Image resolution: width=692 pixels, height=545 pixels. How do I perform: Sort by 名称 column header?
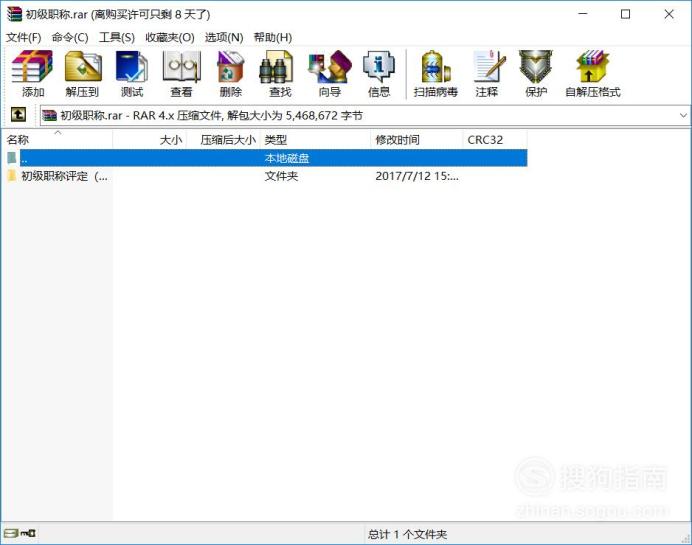[x=57, y=140]
